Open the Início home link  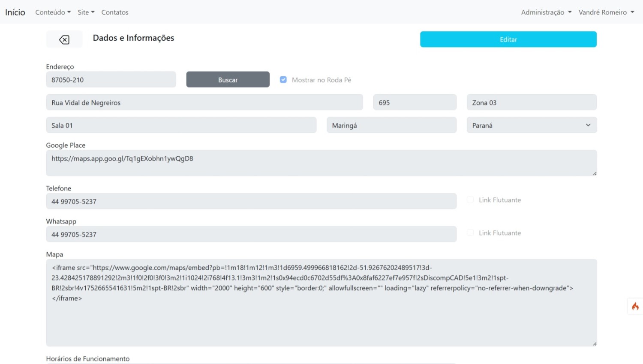coord(15,12)
